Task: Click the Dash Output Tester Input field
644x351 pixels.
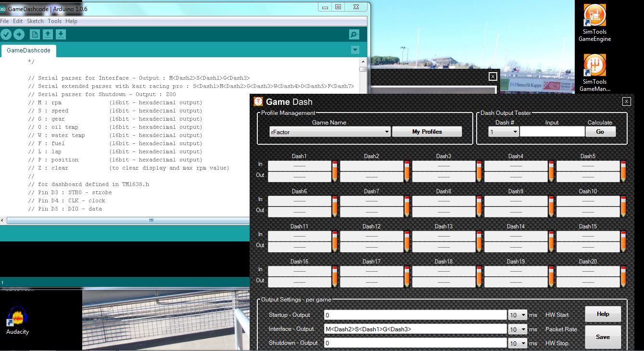Action: tap(552, 132)
